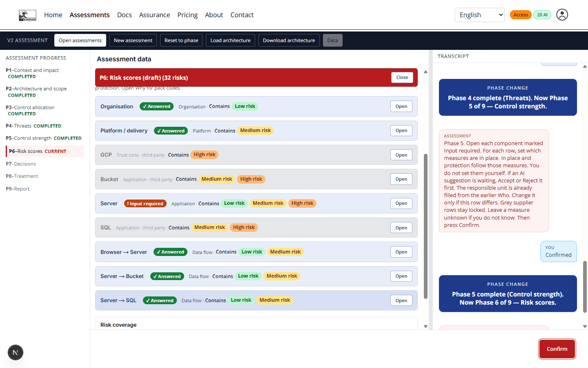Go to the Home menu item
The width and height of the screenshot is (588, 368).
pos(53,15)
